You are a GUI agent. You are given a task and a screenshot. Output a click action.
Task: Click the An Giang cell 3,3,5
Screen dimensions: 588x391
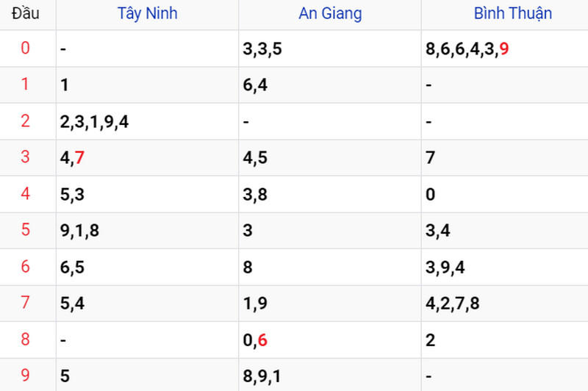(x=262, y=49)
